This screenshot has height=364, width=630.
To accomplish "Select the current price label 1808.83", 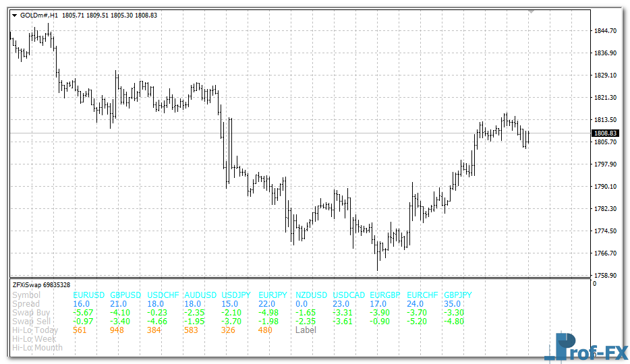I will tap(605, 133).
